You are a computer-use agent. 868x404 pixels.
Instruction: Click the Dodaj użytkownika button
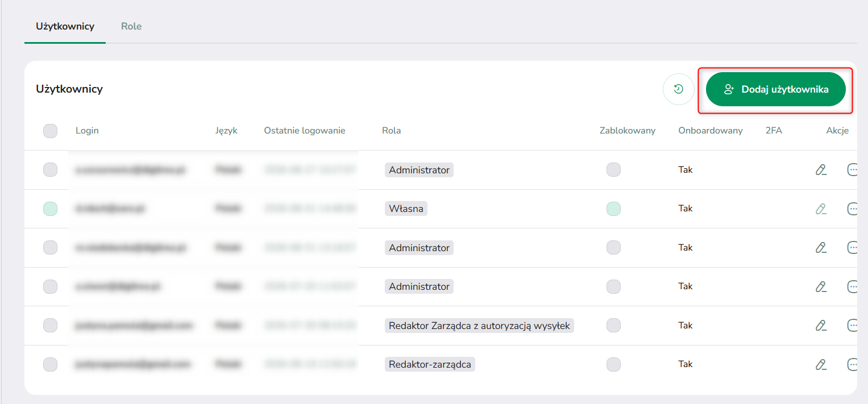point(775,89)
